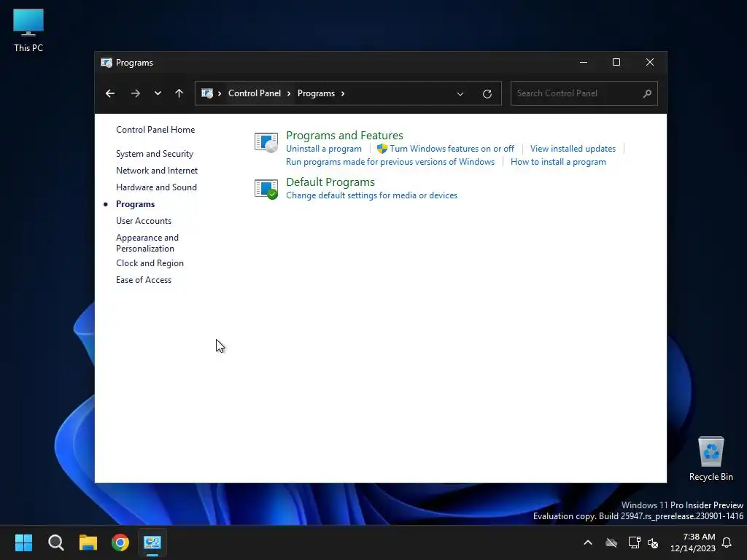Click View installed updates

pos(573,149)
